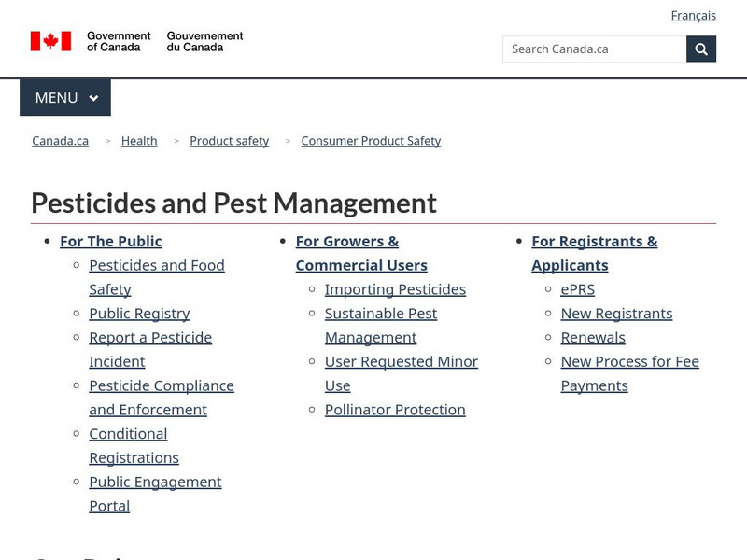Open the Canada.ca breadcrumb link
The width and height of the screenshot is (747, 560).
pos(60,141)
